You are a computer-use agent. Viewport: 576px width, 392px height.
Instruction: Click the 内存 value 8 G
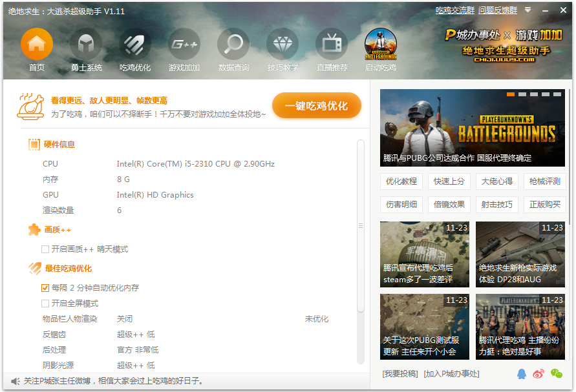pos(123,180)
